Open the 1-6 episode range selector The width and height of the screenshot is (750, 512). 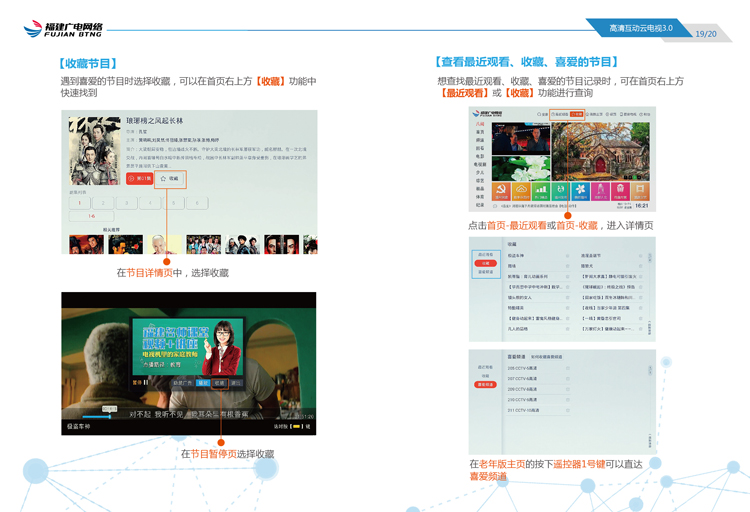tap(91, 216)
